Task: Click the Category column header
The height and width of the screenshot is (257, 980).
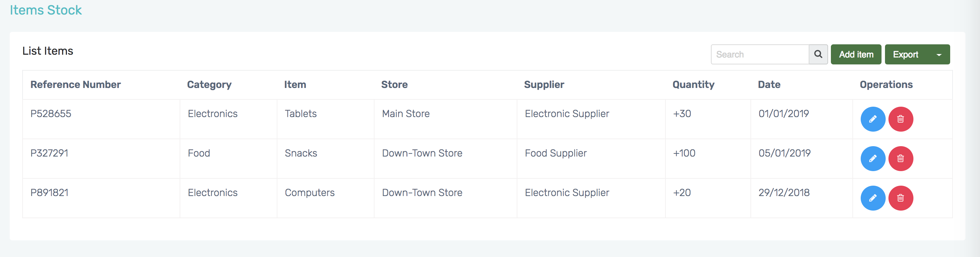Action: pos(209,85)
